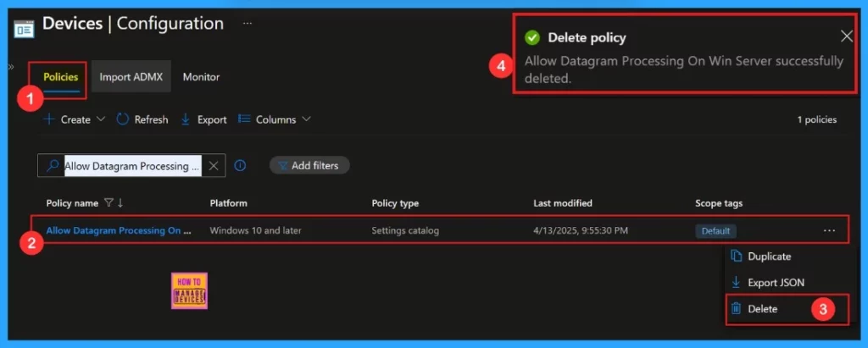The height and width of the screenshot is (348, 868).
Task: Click the Last modified column header
Action: pyautogui.click(x=563, y=203)
